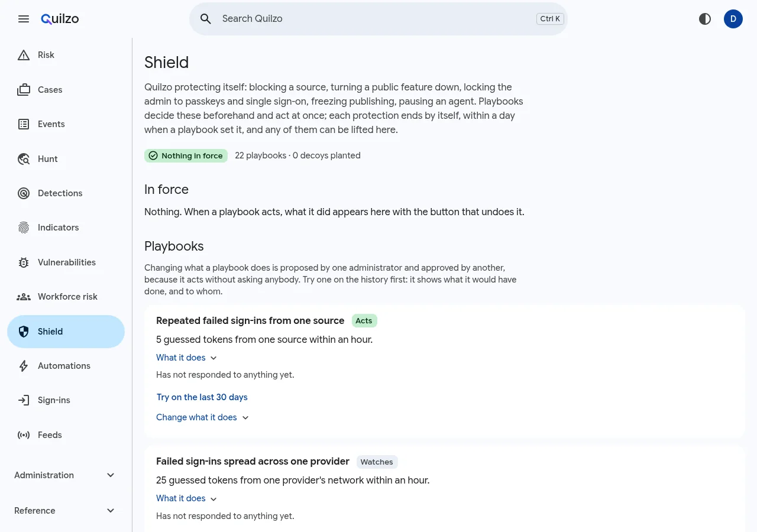Expand What it does under Failed sign-ins spread
The width and height of the screenshot is (757, 532).
point(187,498)
